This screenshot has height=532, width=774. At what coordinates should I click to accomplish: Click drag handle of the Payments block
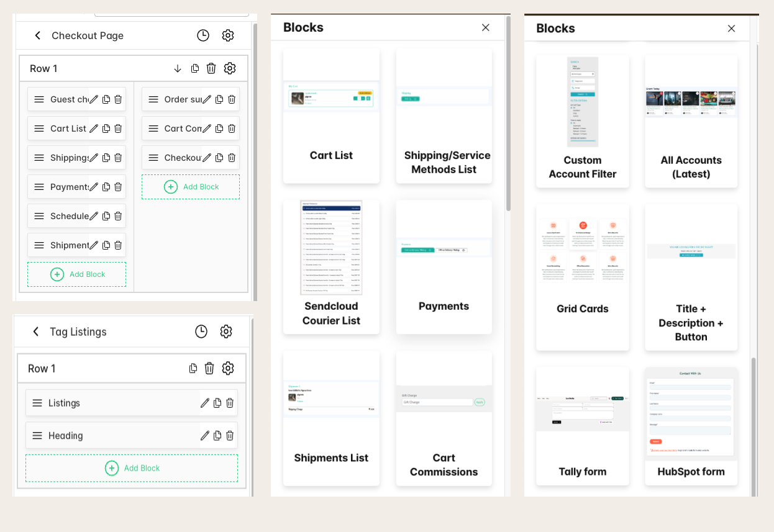pos(39,187)
